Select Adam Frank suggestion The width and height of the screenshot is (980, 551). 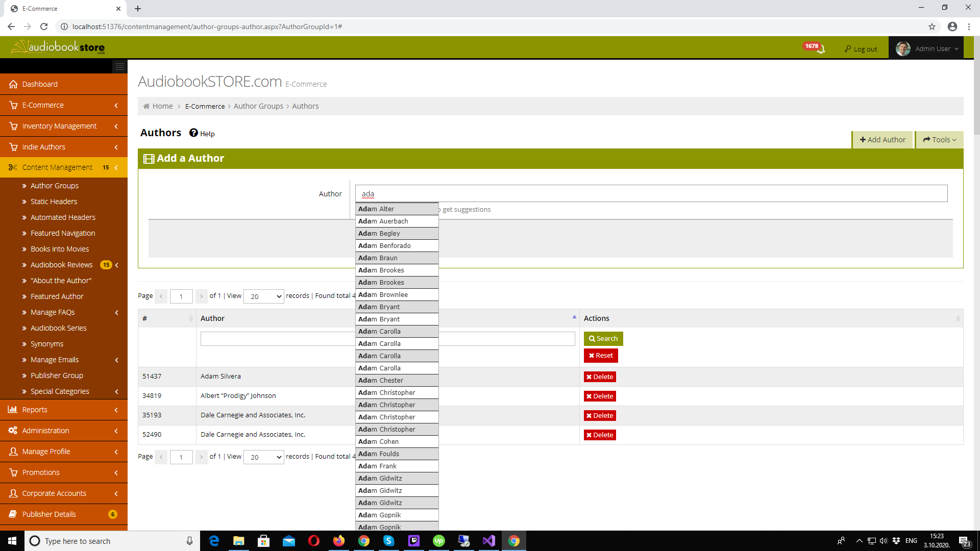point(397,466)
